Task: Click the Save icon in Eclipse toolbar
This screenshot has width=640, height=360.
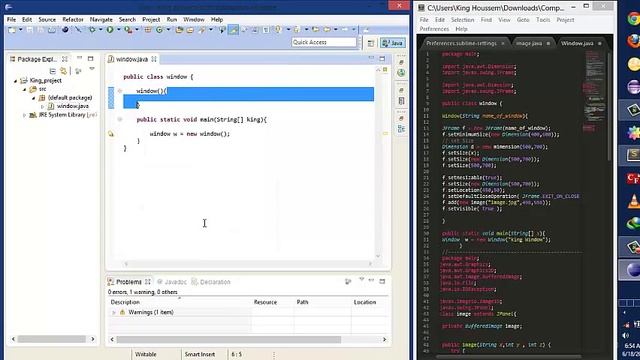Action: (x=30, y=30)
